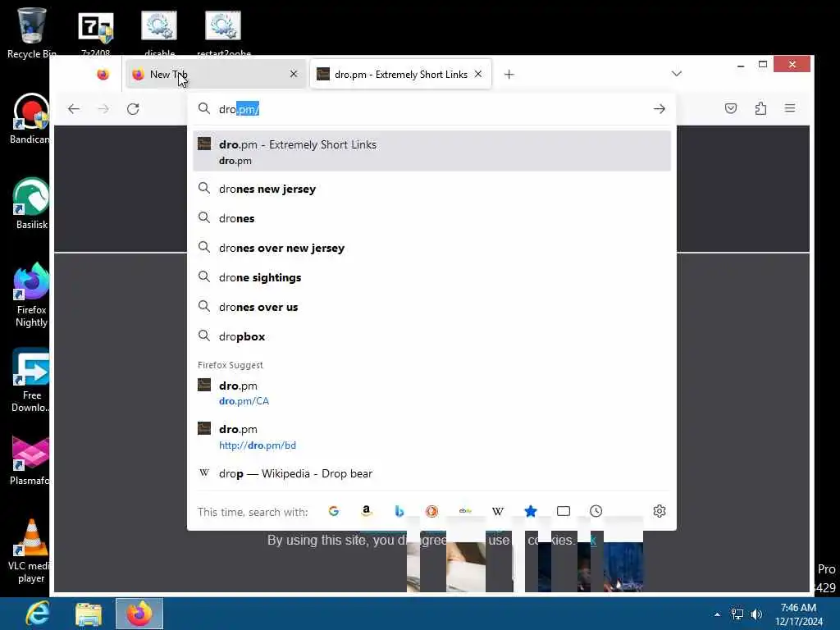Close the New Tab tab
840x630 pixels.
coord(294,74)
